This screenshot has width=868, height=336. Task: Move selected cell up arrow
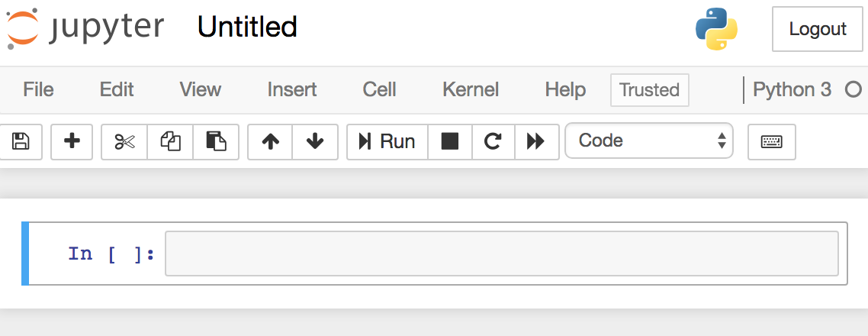270,141
